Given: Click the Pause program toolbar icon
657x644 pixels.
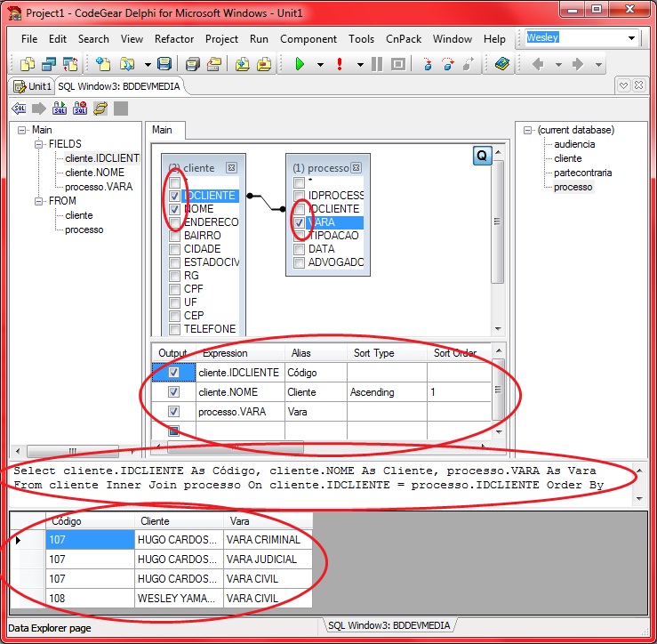Looking at the screenshot, I should pyautogui.click(x=377, y=64).
